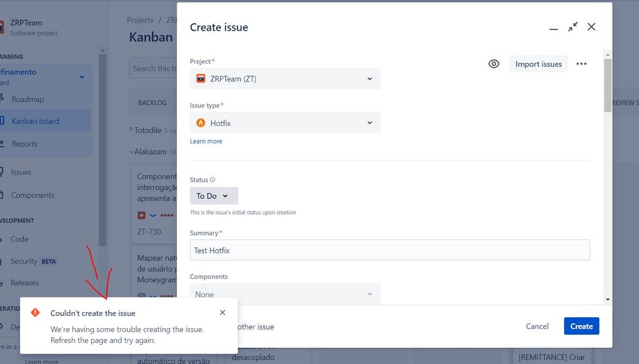Click the scroll up arrow in dialog
639x364 pixels.
[608, 54]
